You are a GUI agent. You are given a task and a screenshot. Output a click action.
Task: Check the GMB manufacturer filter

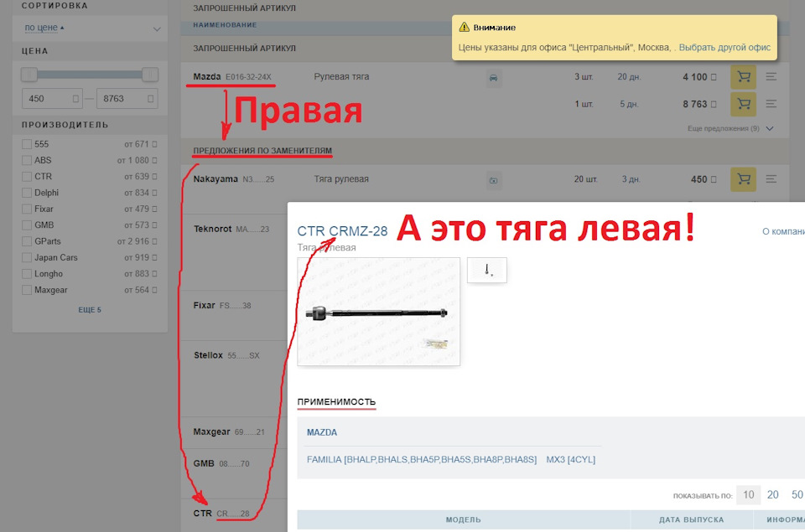[27, 225]
